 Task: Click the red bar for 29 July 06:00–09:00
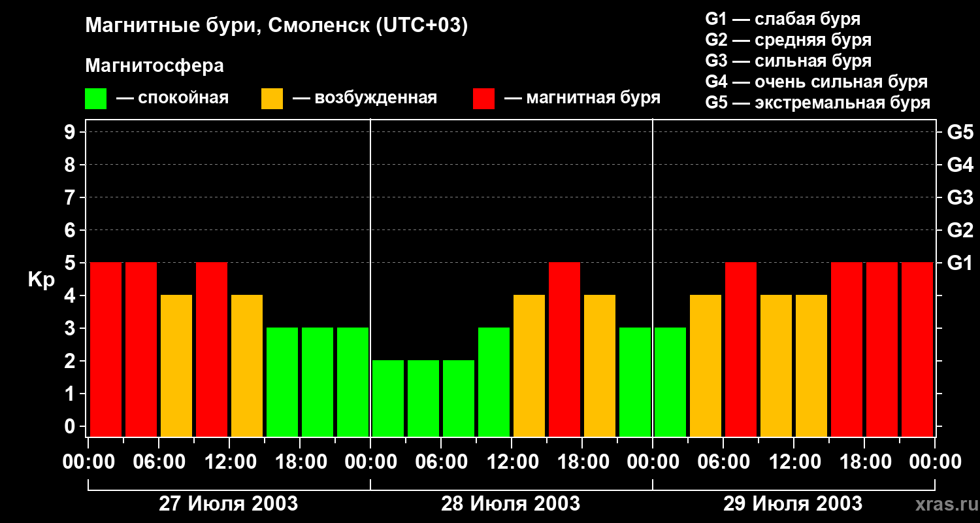tap(741, 349)
